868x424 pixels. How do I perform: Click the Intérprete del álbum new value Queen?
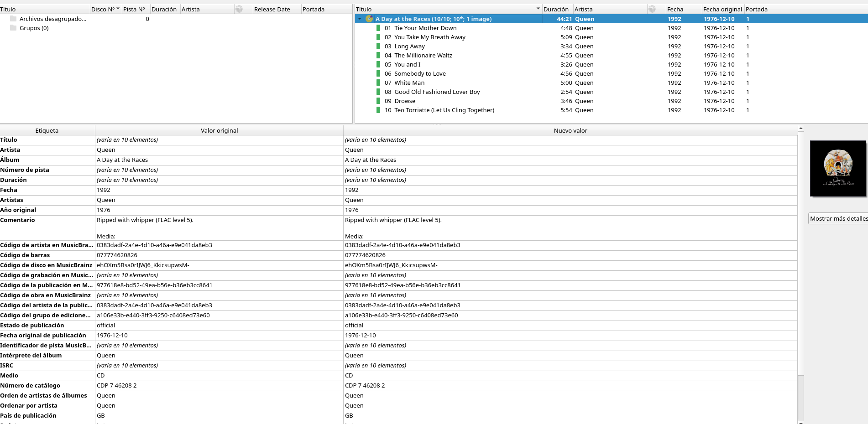[570, 355]
